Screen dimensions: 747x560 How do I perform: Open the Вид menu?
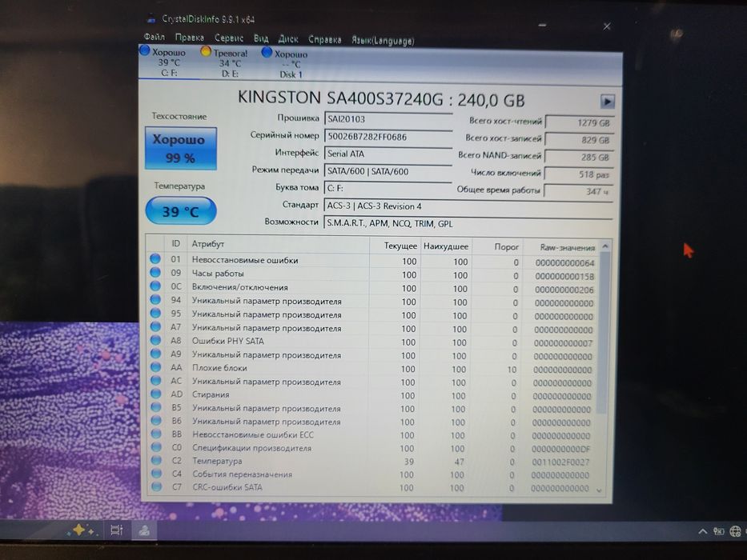coord(260,38)
